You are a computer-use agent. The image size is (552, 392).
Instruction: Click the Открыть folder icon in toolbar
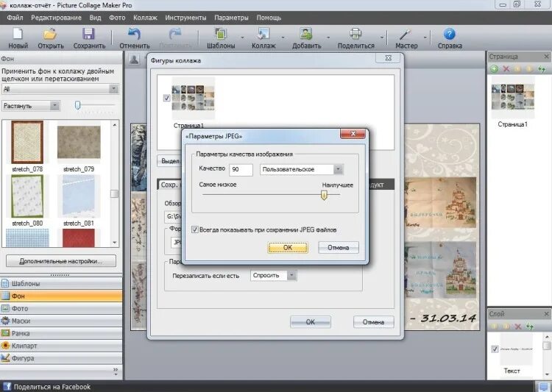pyautogui.click(x=50, y=34)
